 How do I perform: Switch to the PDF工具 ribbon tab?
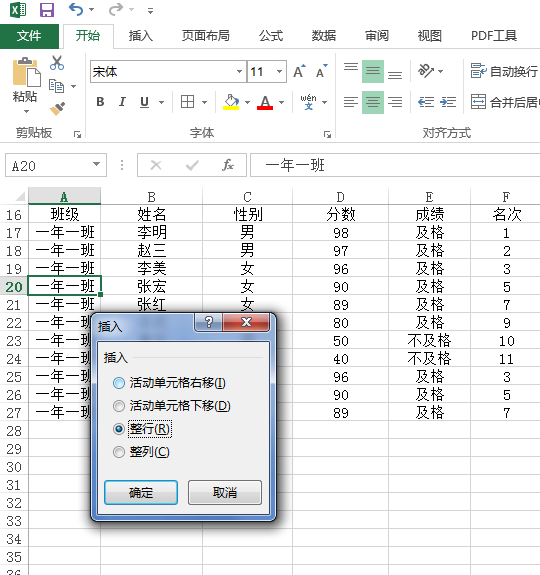[x=494, y=36]
